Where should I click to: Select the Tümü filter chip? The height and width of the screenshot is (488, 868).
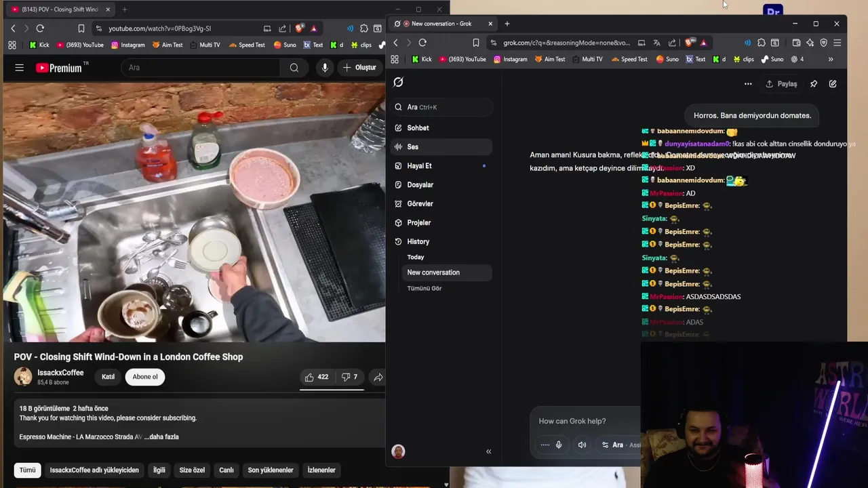[x=27, y=470]
